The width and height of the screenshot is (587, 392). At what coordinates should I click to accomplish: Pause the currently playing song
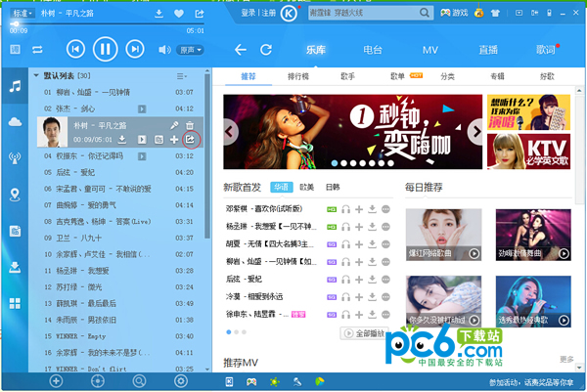[105, 49]
